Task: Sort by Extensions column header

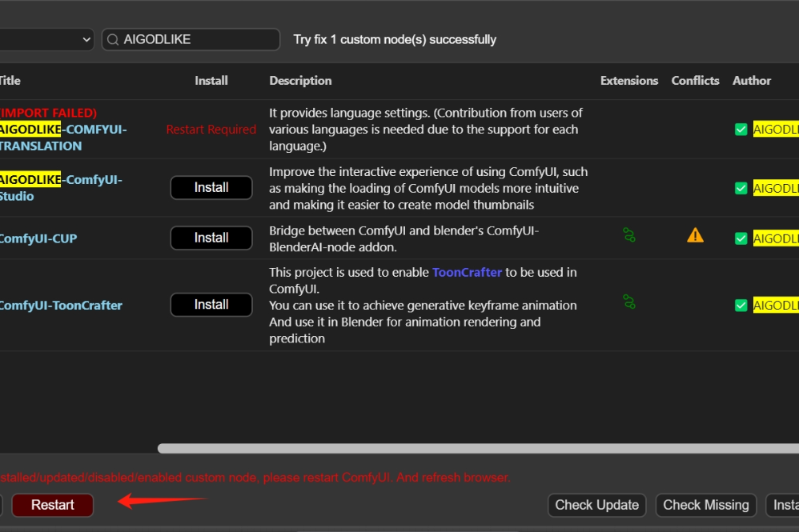Action: point(628,81)
